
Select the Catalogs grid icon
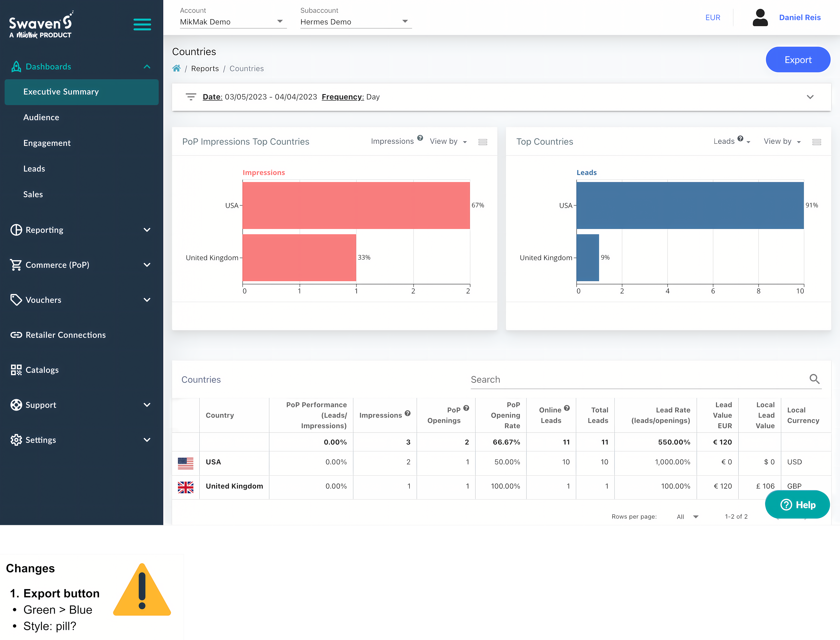point(16,369)
